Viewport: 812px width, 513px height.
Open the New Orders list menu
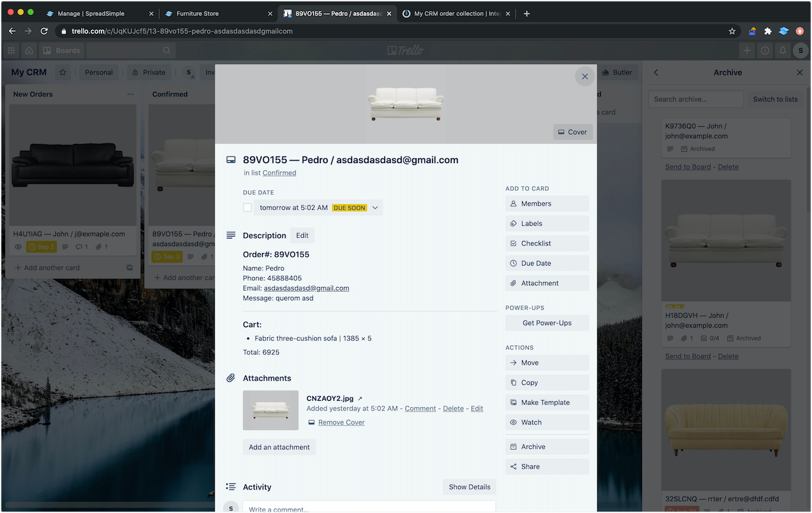tap(131, 94)
